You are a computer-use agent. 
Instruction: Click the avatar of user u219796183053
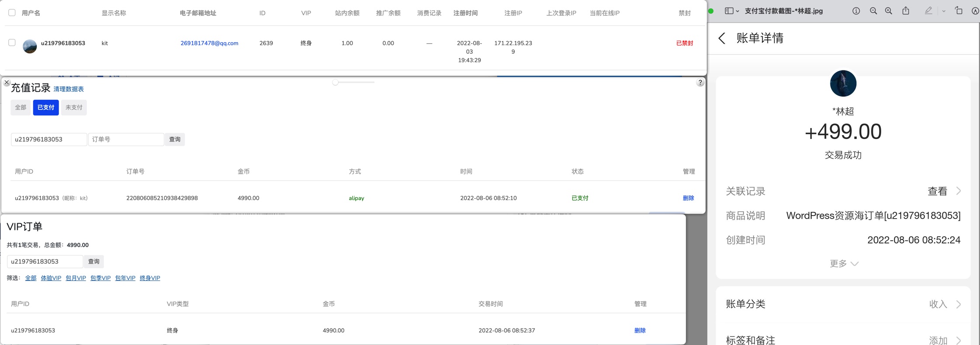point(30,46)
